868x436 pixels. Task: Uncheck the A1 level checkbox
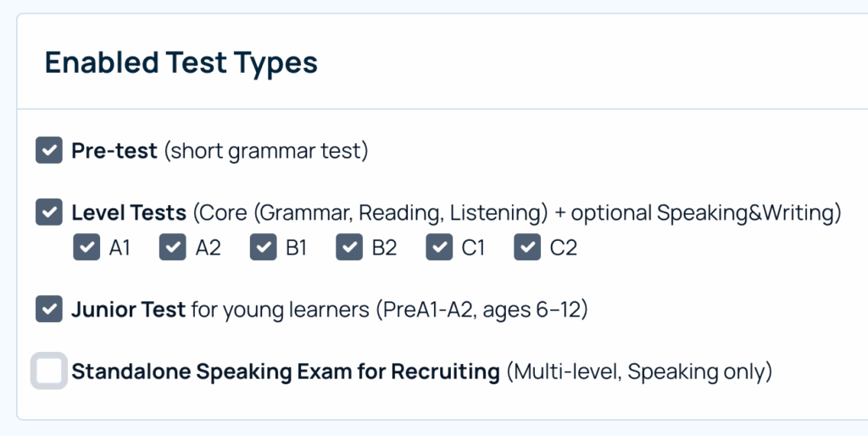87,247
